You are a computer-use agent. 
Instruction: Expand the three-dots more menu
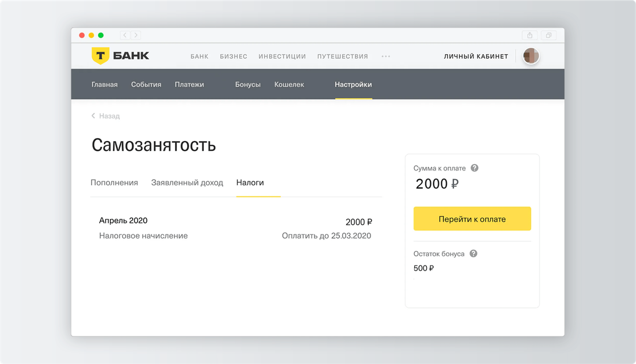point(386,56)
